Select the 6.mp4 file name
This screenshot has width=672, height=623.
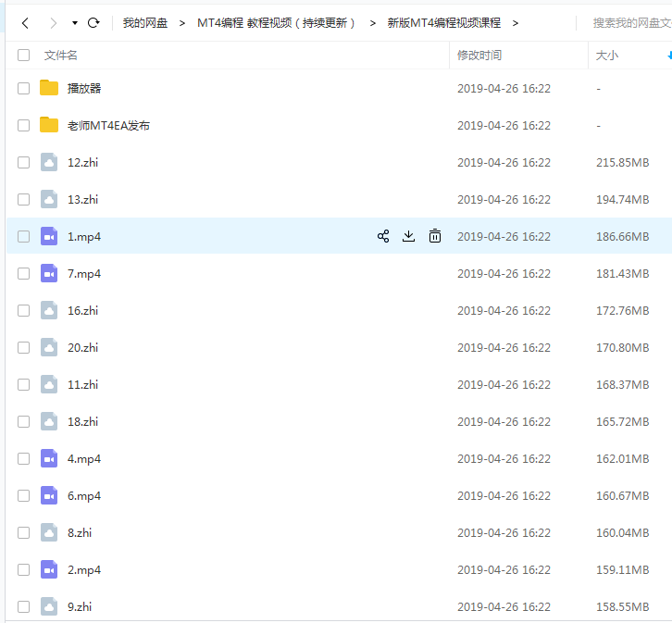pos(84,496)
